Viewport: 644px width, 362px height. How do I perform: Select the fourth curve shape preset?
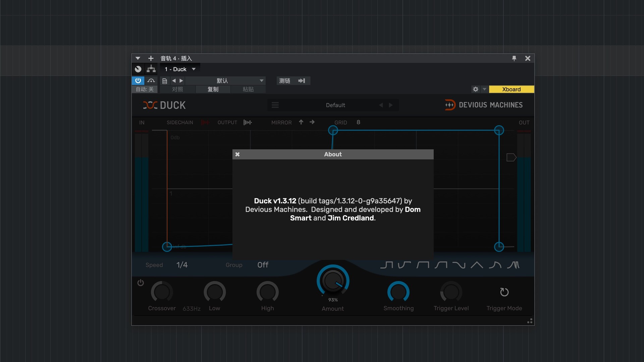point(441,265)
